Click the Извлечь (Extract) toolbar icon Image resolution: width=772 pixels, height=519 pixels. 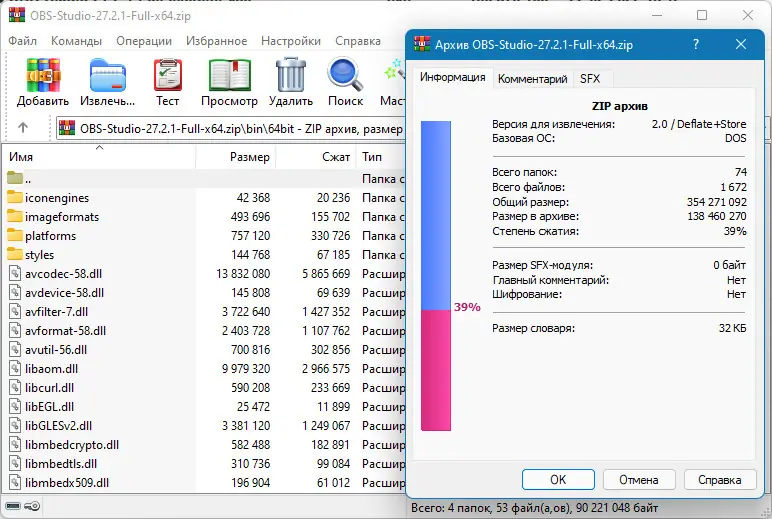[108, 75]
